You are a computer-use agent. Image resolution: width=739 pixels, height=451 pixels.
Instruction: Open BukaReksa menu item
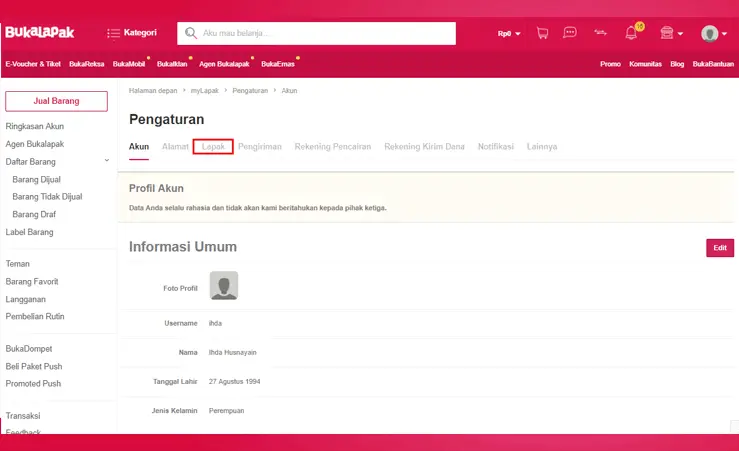pos(86,64)
